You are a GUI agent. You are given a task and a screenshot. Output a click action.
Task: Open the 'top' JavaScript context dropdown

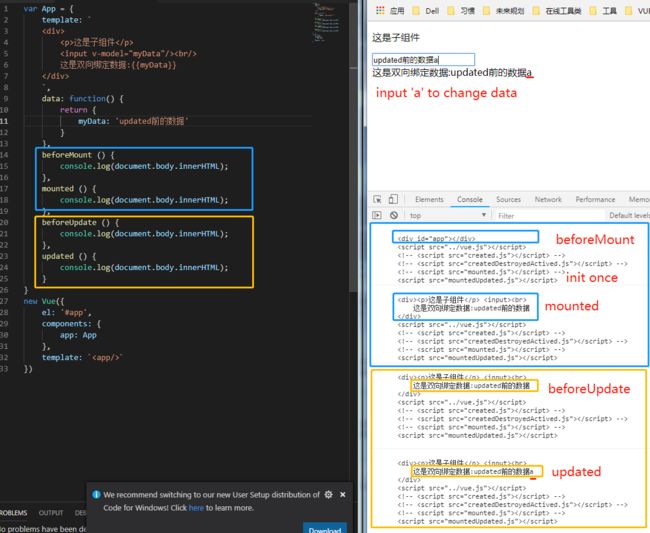[x=447, y=215]
